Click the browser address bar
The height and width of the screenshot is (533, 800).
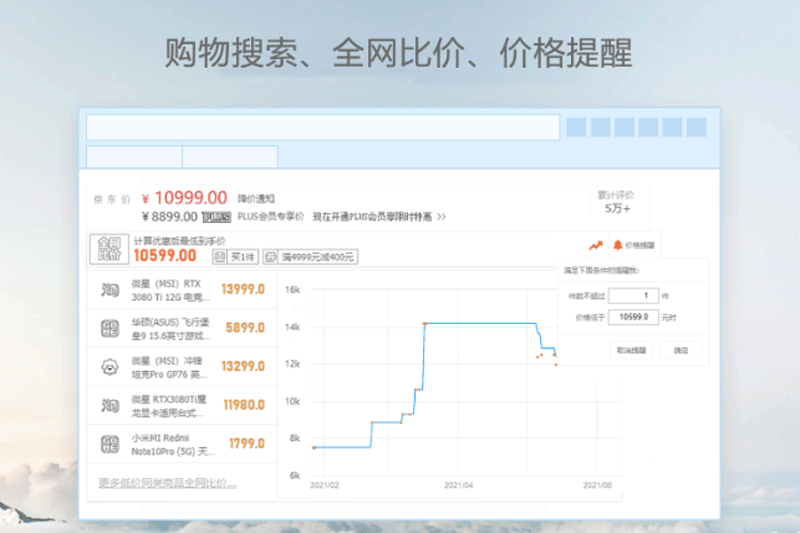pyautogui.click(x=322, y=128)
